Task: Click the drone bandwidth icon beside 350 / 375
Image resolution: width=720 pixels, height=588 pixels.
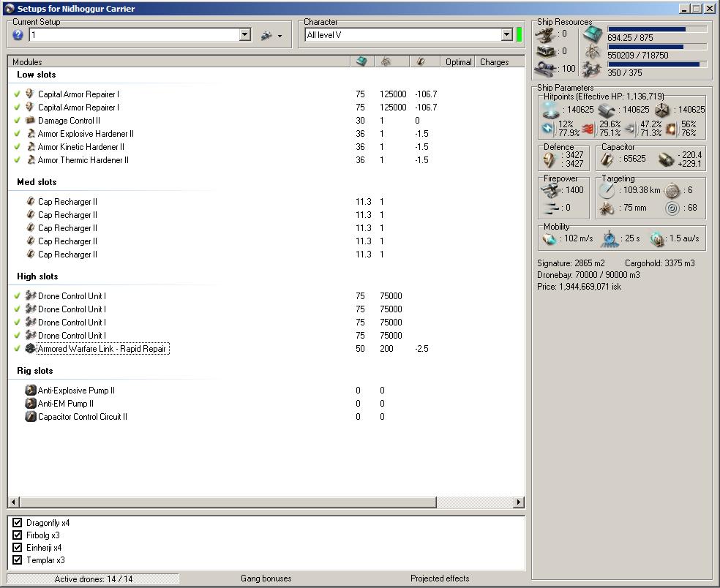Action: tap(592, 69)
